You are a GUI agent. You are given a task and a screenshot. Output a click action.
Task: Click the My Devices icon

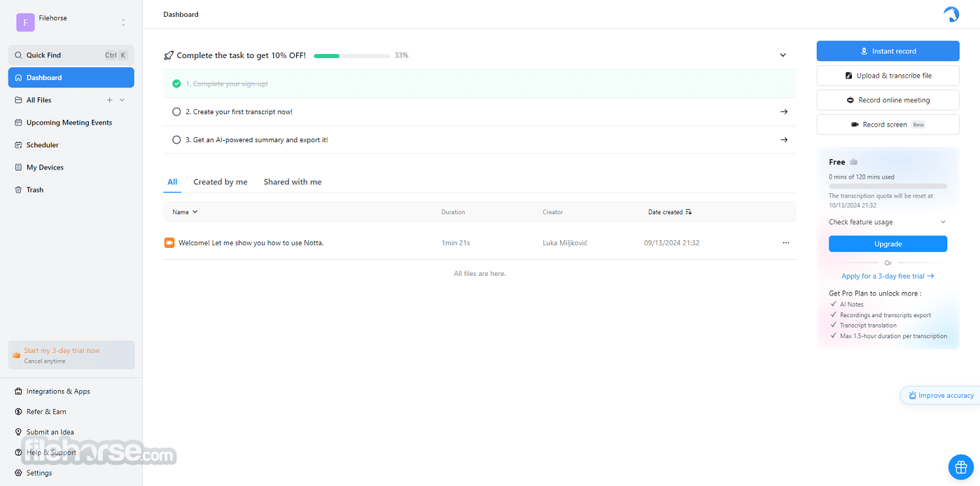click(18, 167)
